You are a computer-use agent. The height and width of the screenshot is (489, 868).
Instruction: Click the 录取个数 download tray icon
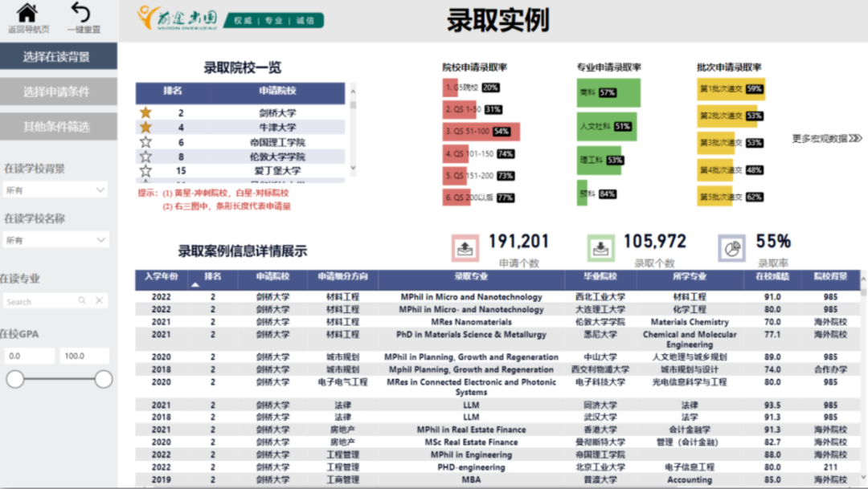600,249
